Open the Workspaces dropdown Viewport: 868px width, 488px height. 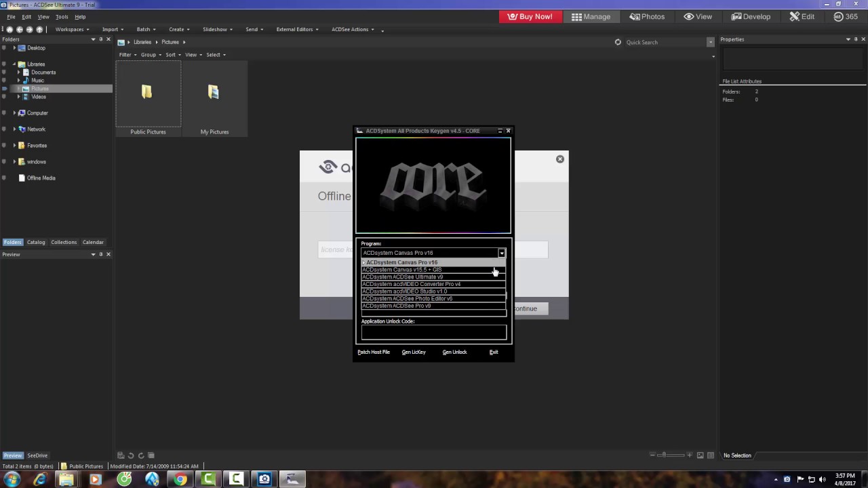click(72, 29)
